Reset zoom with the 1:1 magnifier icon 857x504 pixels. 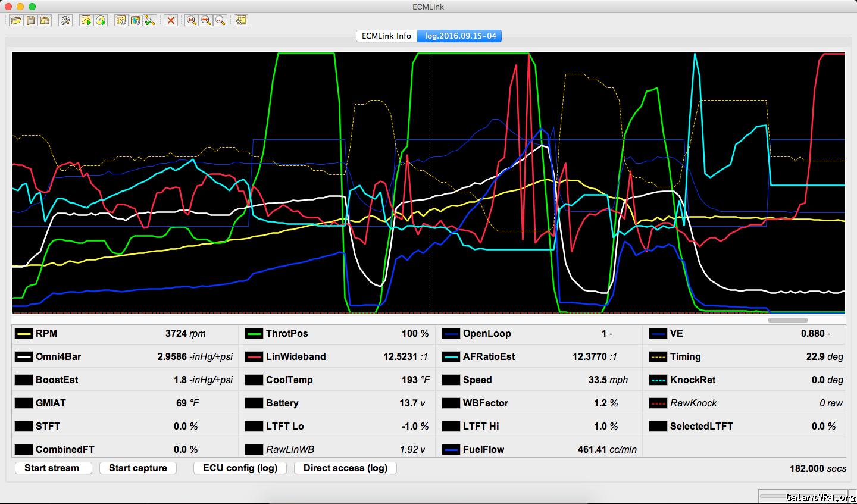pos(191,20)
